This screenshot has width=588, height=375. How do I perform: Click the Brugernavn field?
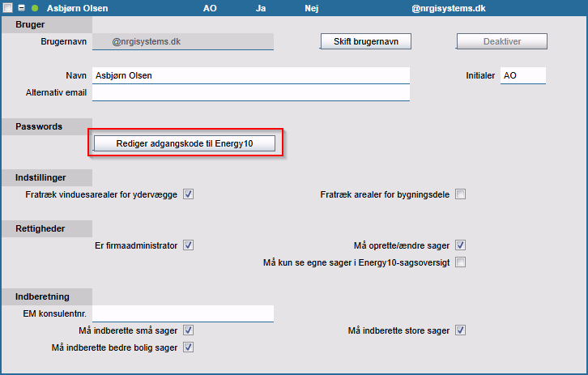click(x=183, y=40)
